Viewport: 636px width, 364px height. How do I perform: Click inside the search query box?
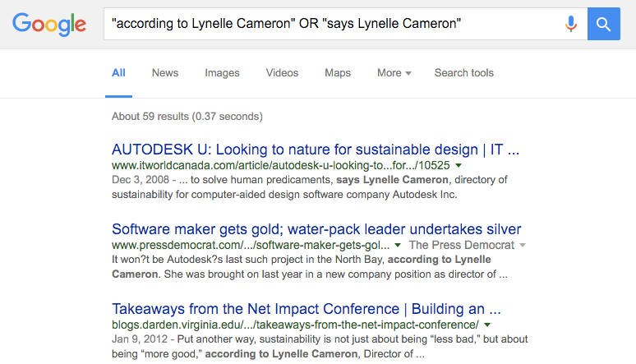click(333, 24)
